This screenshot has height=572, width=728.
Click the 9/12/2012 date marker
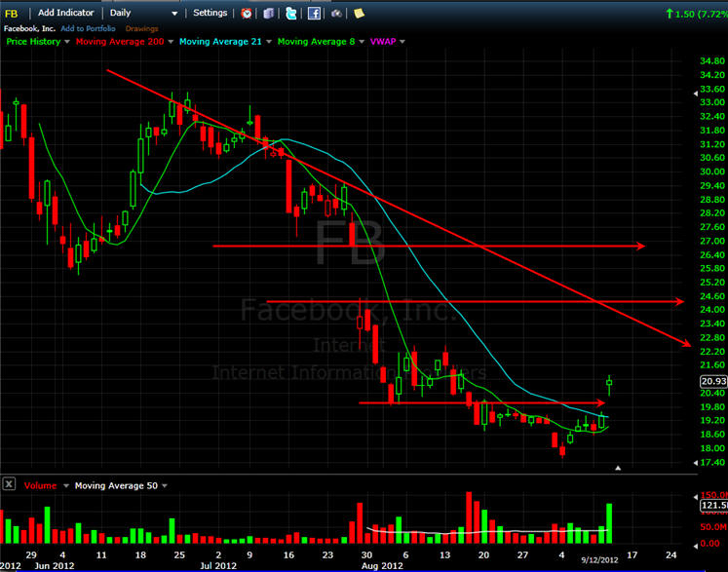point(600,560)
